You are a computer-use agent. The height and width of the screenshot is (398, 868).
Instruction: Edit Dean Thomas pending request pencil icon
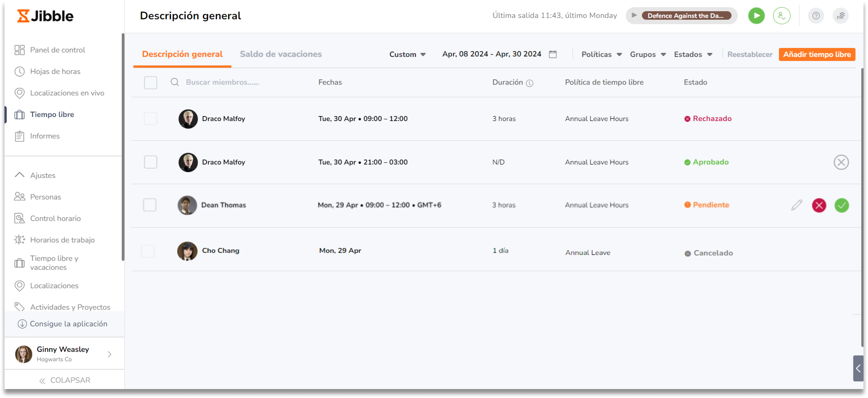coord(796,205)
